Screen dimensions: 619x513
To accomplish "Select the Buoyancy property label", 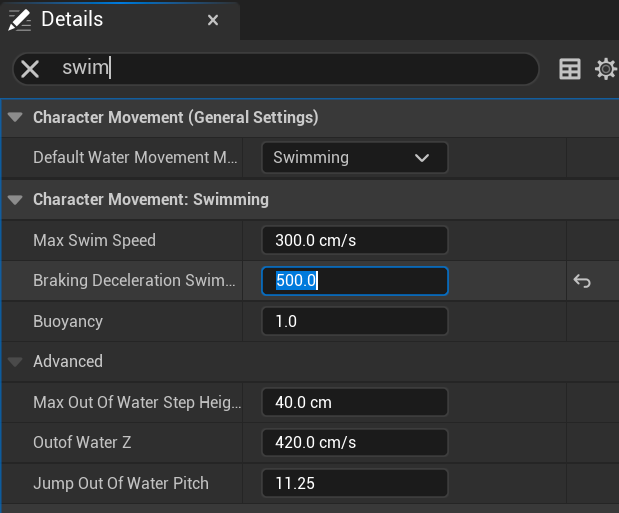I will pos(68,322).
